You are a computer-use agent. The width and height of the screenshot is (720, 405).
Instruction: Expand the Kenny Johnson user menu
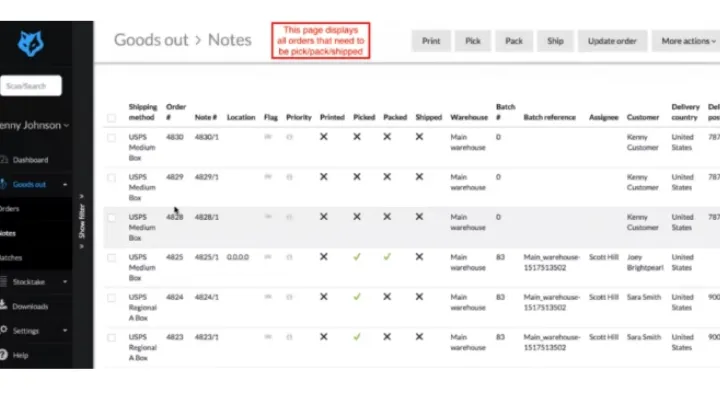coord(35,126)
